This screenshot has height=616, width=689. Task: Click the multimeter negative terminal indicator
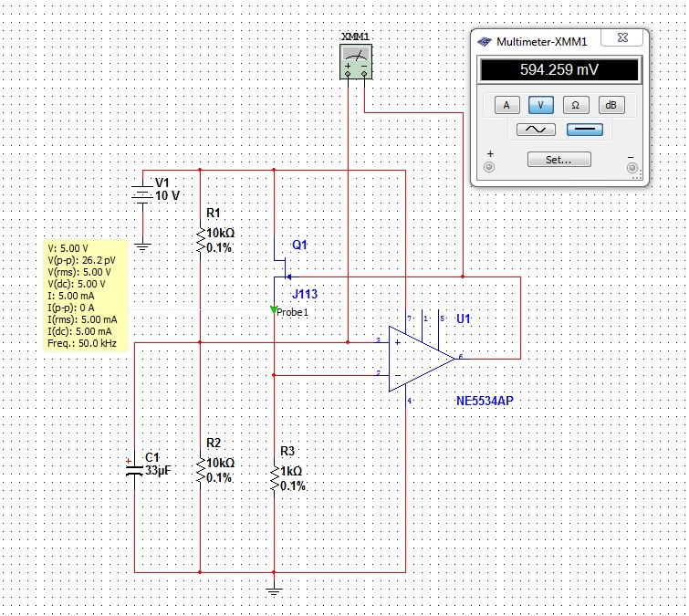coord(632,167)
